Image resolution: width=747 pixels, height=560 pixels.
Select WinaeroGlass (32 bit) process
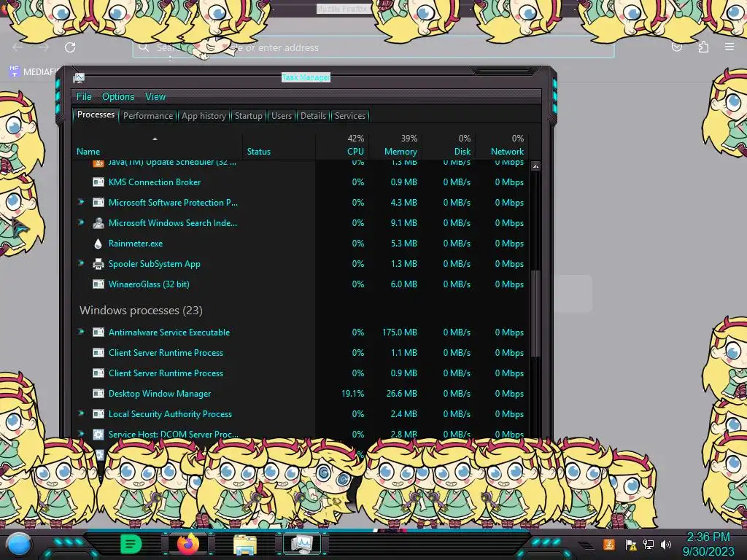(149, 284)
